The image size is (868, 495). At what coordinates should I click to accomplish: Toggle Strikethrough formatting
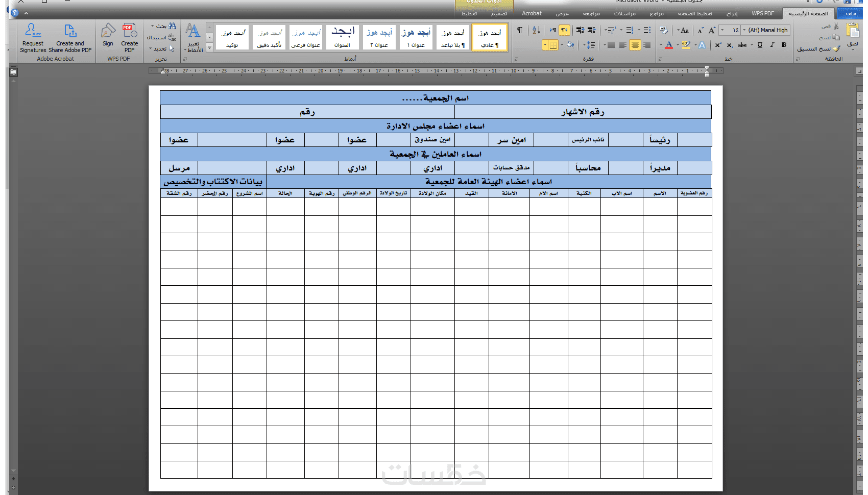742,45
